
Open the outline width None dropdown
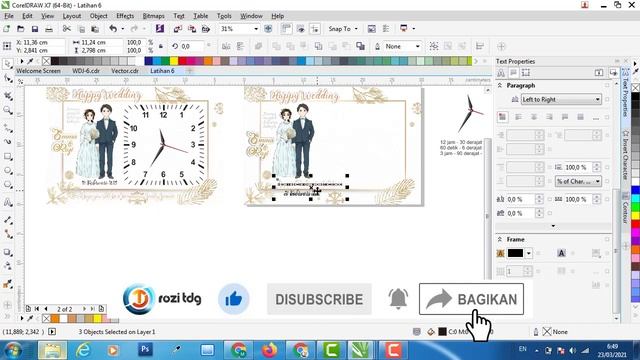coord(418,46)
